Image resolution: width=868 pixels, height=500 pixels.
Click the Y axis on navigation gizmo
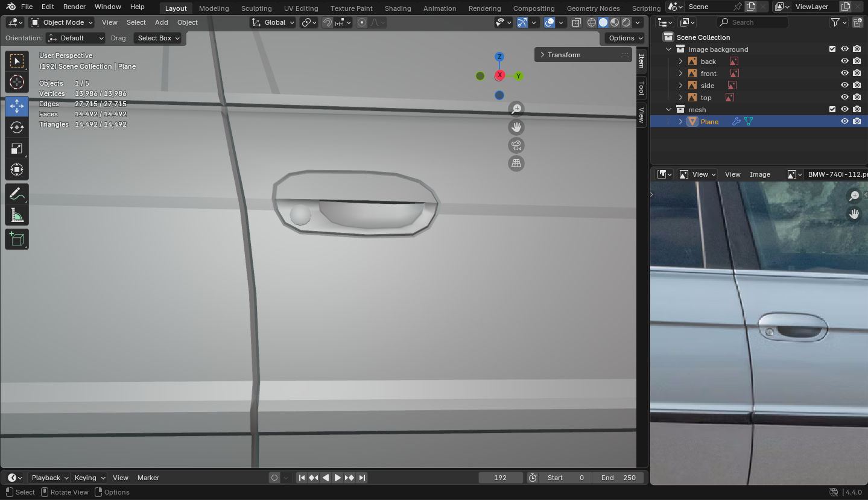[x=518, y=76]
